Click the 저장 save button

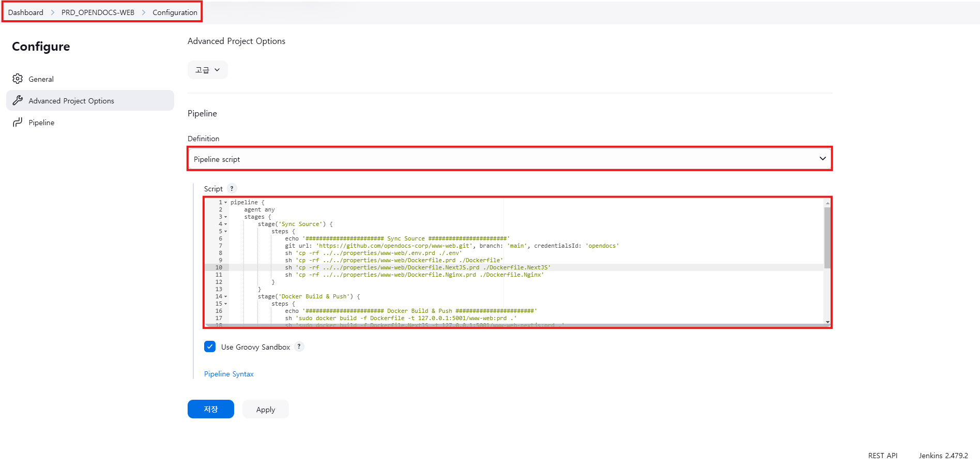click(x=211, y=409)
